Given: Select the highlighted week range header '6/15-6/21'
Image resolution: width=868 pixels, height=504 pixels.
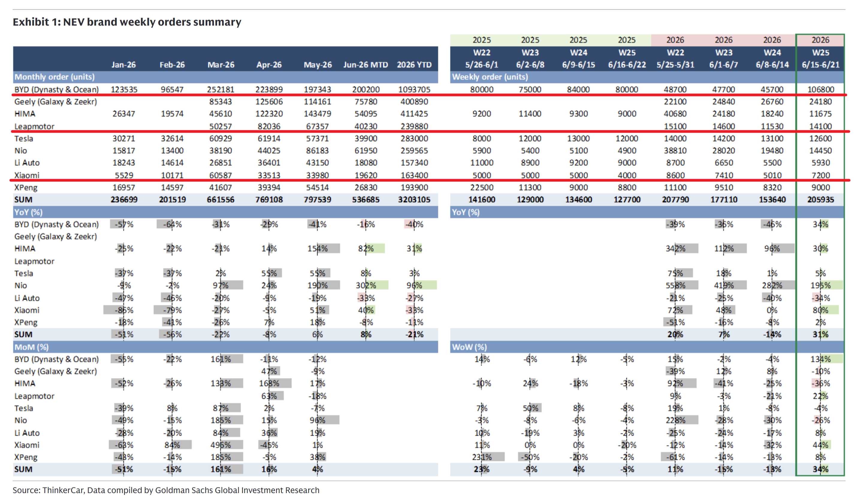Looking at the screenshot, I should [820, 65].
